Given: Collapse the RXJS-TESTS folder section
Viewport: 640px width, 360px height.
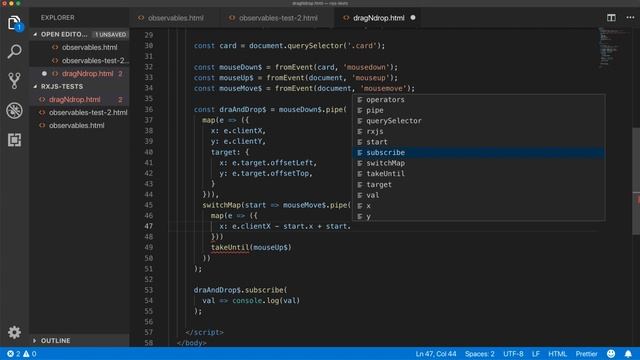Looking at the screenshot, I should click(80, 87).
